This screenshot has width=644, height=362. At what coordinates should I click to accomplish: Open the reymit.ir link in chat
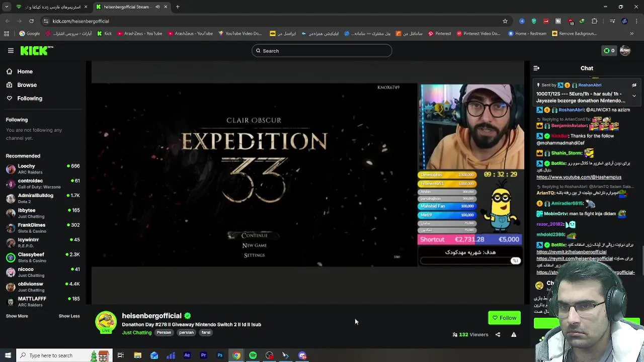point(571,252)
